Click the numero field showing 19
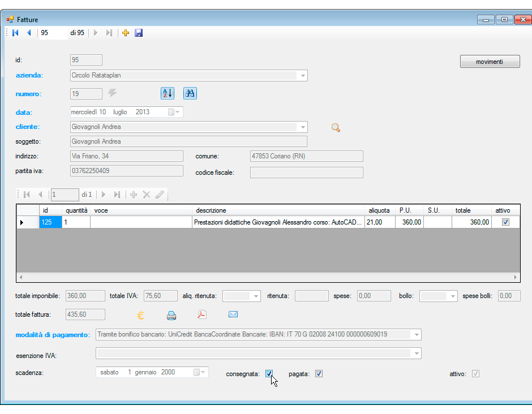The image size is (532, 414). pyautogui.click(x=86, y=94)
